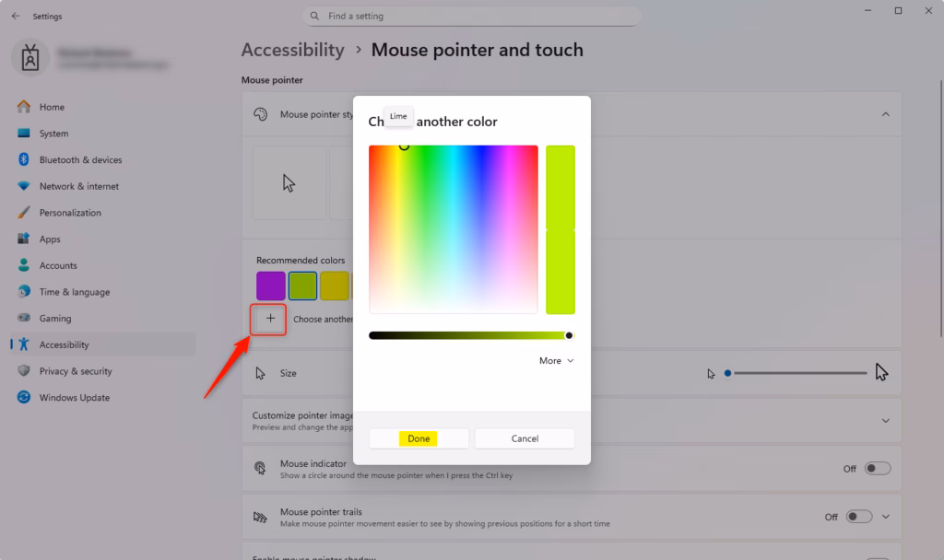Open Bluetooth & devices settings
This screenshot has width=944, height=560.
[x=80, y=160]
